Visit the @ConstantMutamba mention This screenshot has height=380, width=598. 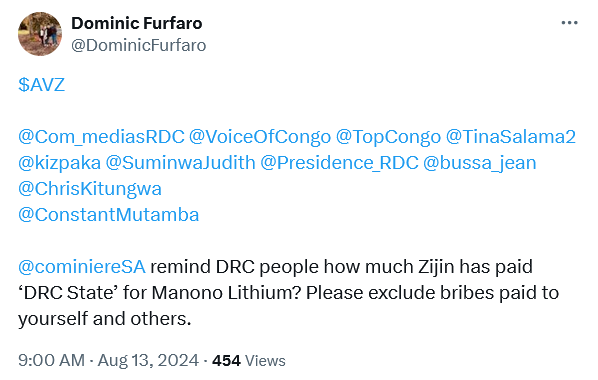(x=108, y=215)
